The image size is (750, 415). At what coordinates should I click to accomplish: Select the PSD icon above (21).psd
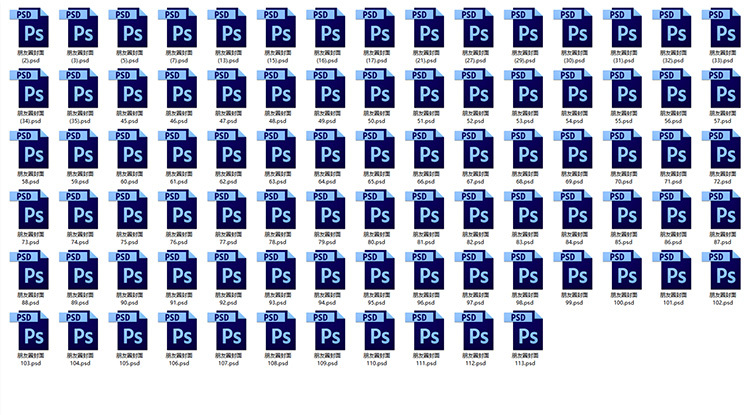point(425,27)
